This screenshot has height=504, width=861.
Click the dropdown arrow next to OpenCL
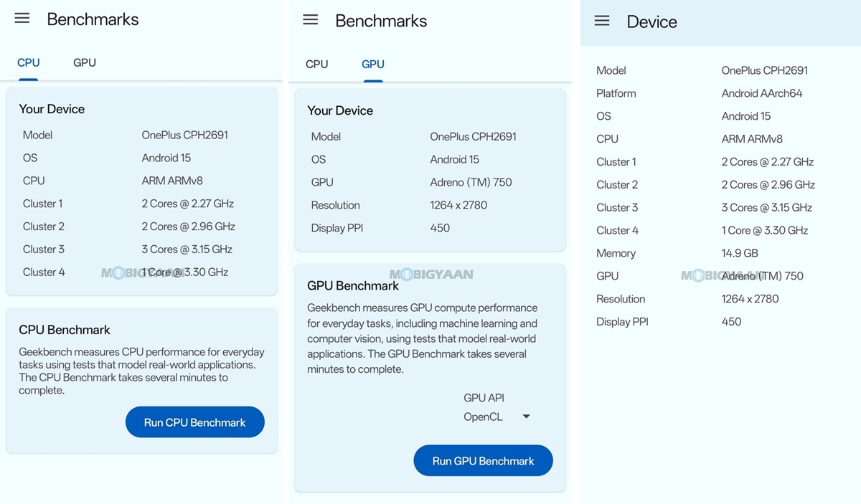(x=526, y=417)
